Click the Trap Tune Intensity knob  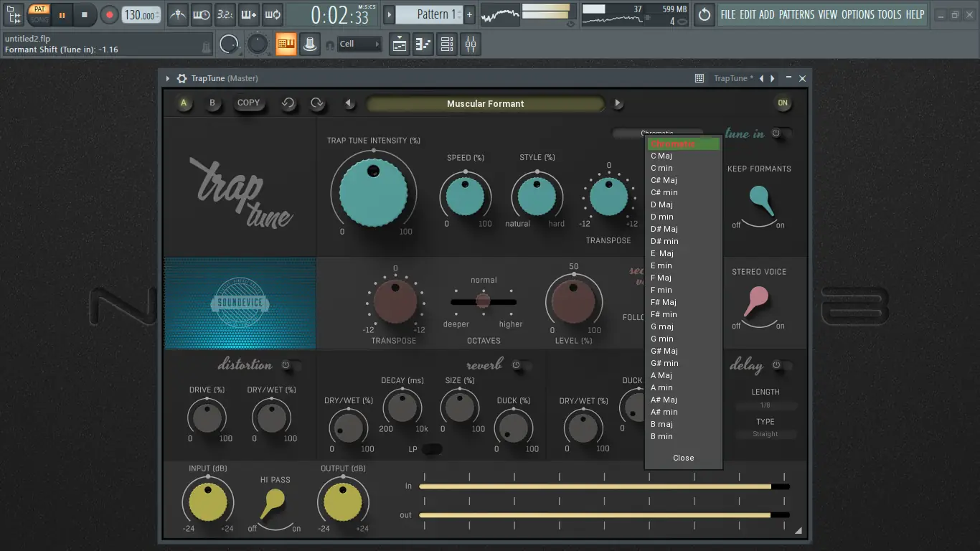(x=373, y=192)
